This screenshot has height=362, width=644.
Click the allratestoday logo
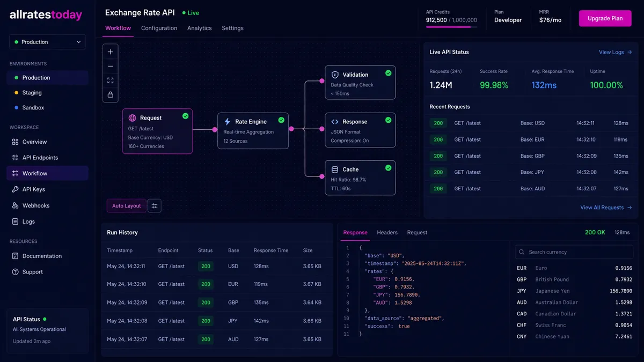point(46,15)
